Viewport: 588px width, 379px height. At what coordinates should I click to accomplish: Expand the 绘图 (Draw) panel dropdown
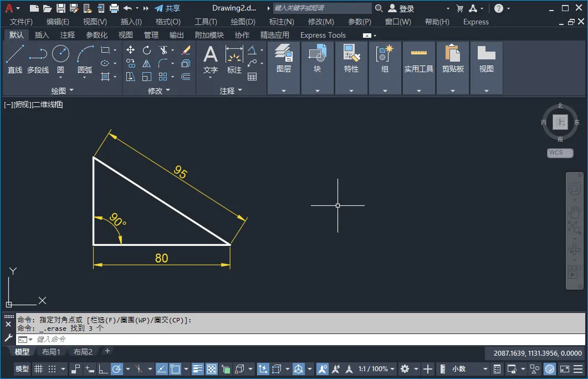click(x=62, y=90)
